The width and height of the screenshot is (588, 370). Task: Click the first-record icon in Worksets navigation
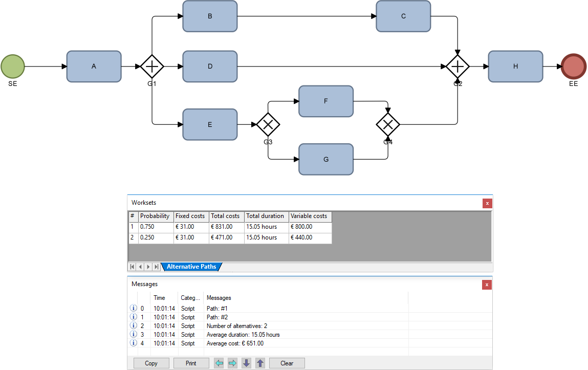point(132,267)
